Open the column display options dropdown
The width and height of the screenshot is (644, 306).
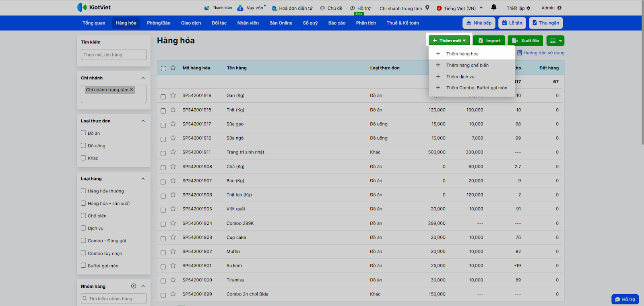(555, 41)
